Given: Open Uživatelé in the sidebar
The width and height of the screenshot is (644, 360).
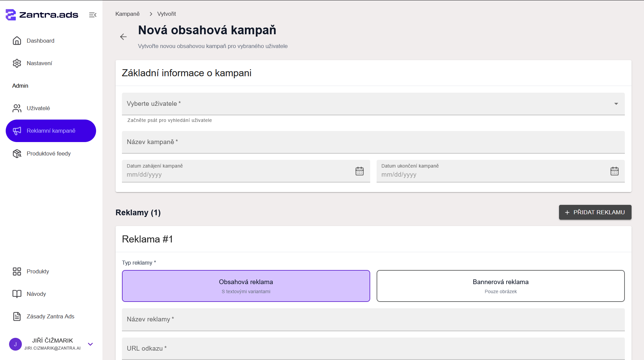Looking at the screenshot, I should click(x=51, y=108).
